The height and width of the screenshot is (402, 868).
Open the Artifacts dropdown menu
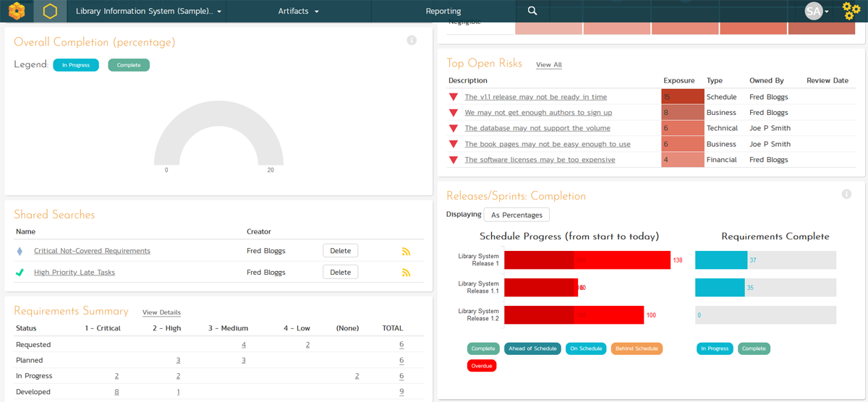click(298, 12)
